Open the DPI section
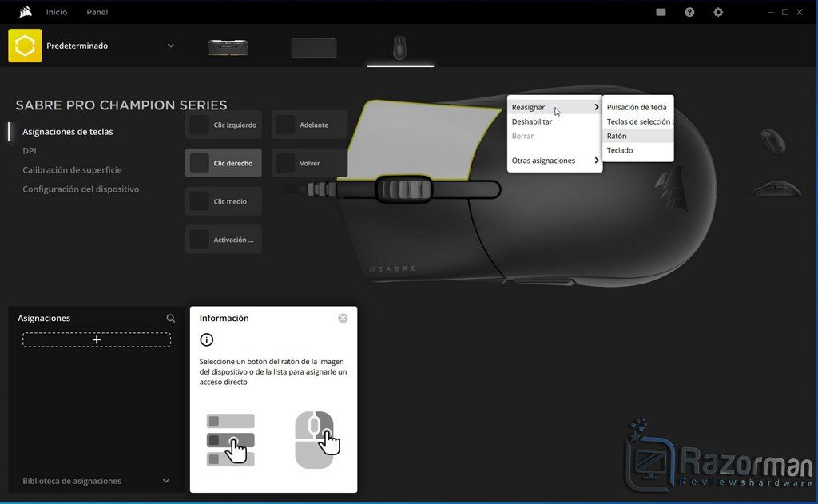Image resolution: width=818 pixels, height=504 pixels. tap(30, 151)
